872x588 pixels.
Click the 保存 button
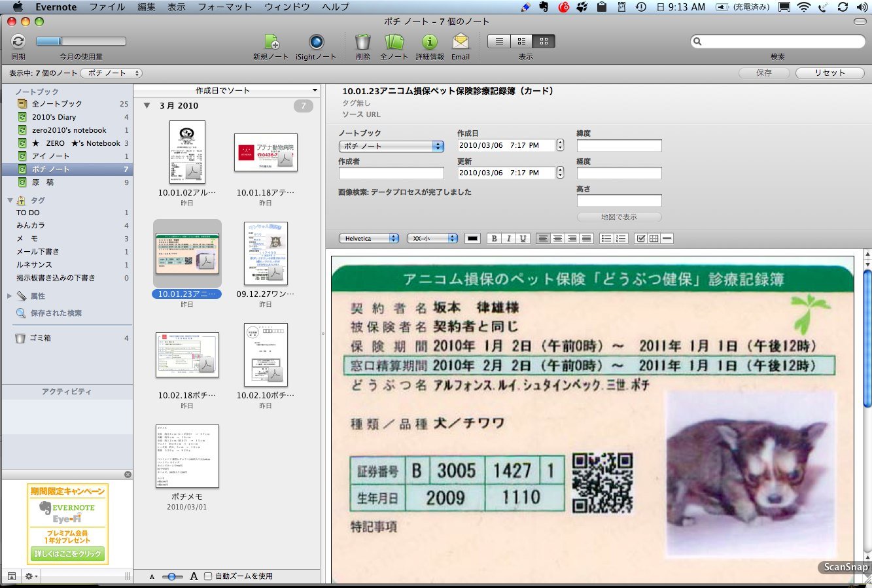(x=763, y=73)
